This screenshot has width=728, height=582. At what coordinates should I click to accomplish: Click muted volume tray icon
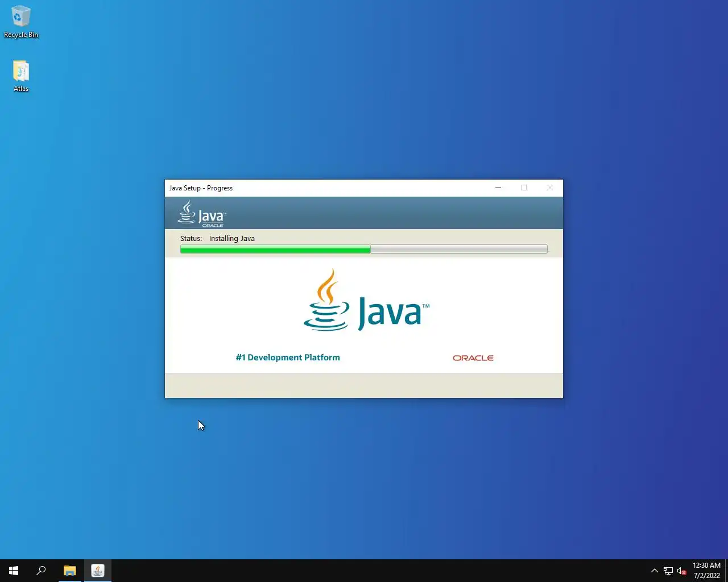681,571
